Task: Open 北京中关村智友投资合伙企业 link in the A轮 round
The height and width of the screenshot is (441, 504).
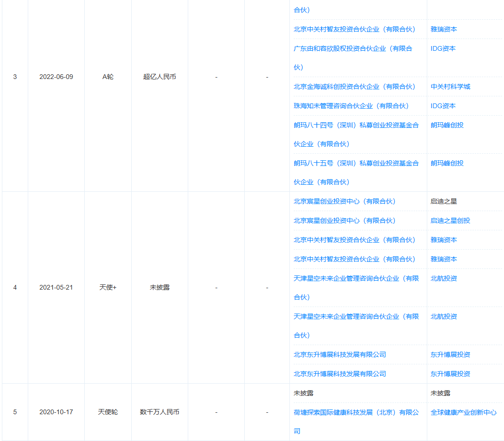Action: (354, 29)
